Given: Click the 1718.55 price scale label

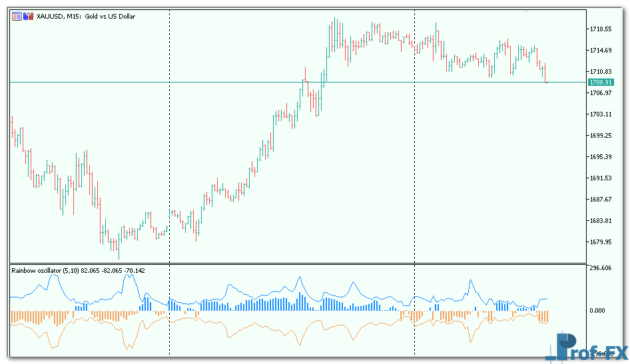Looking at the screenshot, I should coord(600,29).
